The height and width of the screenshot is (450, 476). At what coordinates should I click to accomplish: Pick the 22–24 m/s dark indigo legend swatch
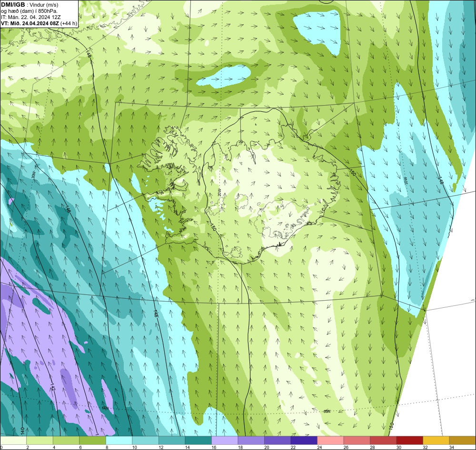[304, 440]
